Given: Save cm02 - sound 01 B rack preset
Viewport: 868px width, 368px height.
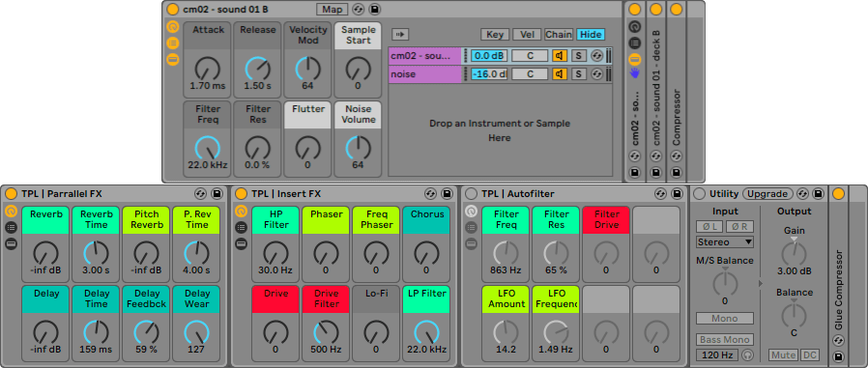Looking at the screenshot, I should click(375, 9).
